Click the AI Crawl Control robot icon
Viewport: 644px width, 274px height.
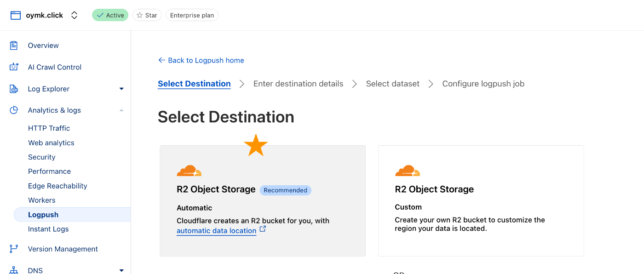click(14, 67)
